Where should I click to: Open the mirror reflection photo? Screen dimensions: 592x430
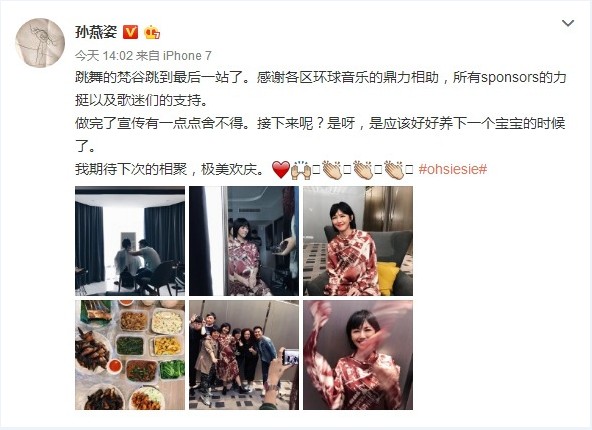click(244, 241)
